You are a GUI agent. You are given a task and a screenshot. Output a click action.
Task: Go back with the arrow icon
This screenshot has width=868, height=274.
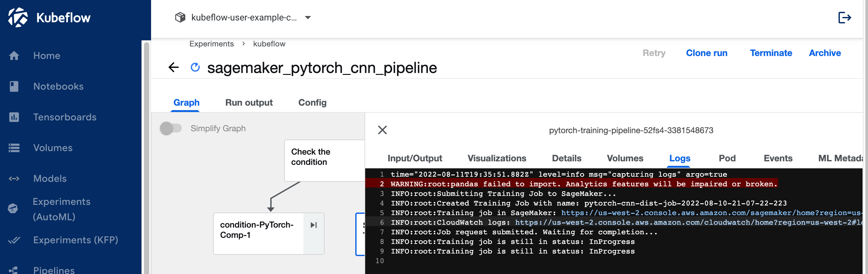tap(173, 68)
